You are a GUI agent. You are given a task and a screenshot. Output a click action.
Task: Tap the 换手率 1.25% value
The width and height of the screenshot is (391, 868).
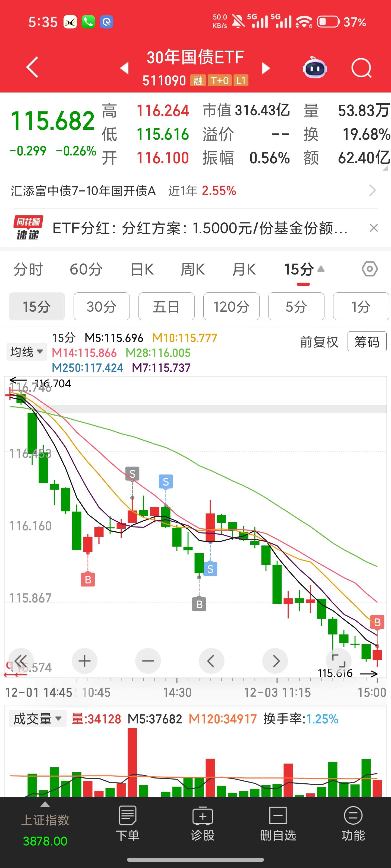coord(322,719)
